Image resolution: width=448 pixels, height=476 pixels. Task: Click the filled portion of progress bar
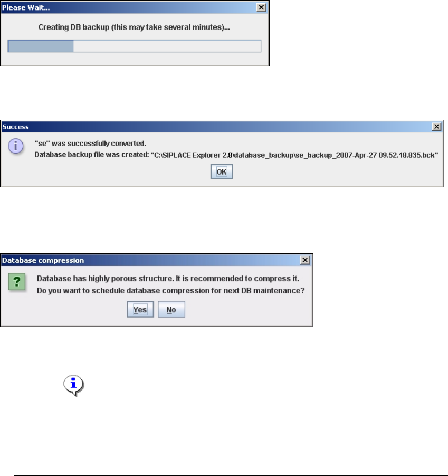tap(41, 46)
